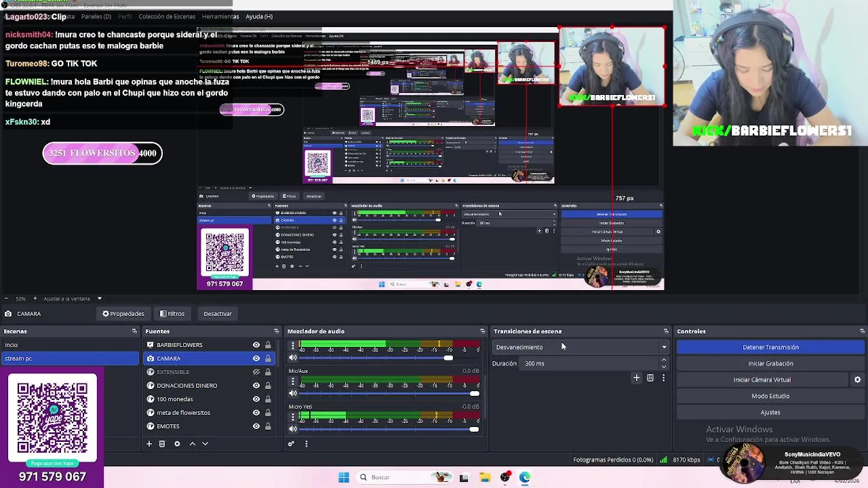Toggle lock on DONACIONES DINERO source

tap(268, 386)
